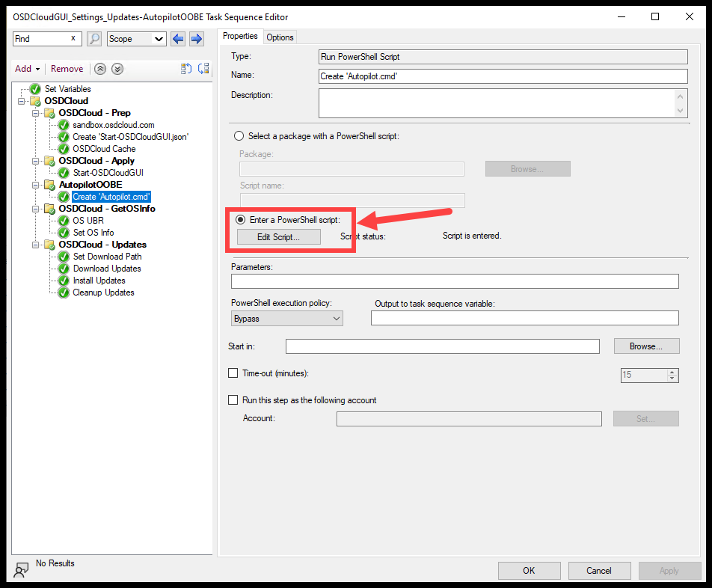Click the move step up icon

[100, 68]
